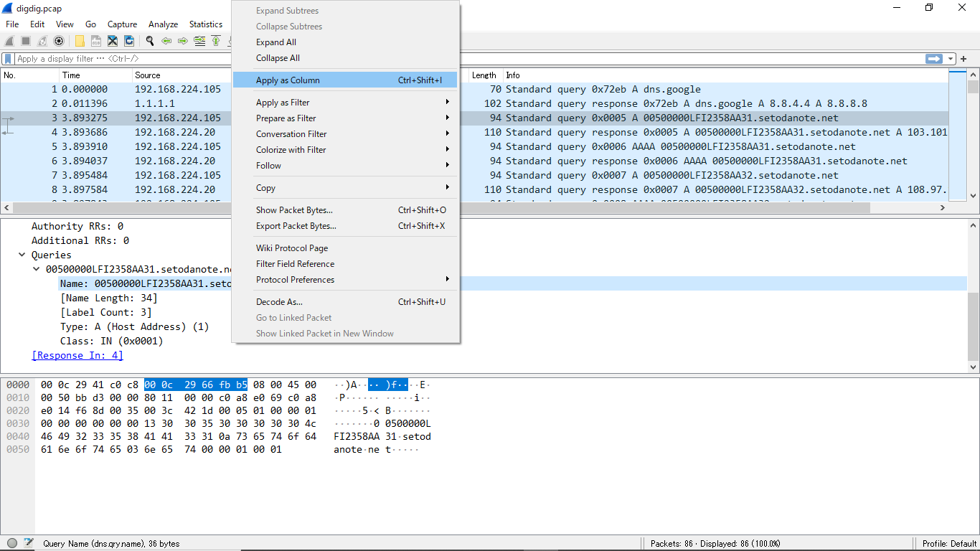Sort by the No. column header
This screenshot has width=980, height=551.
[30, 75]
